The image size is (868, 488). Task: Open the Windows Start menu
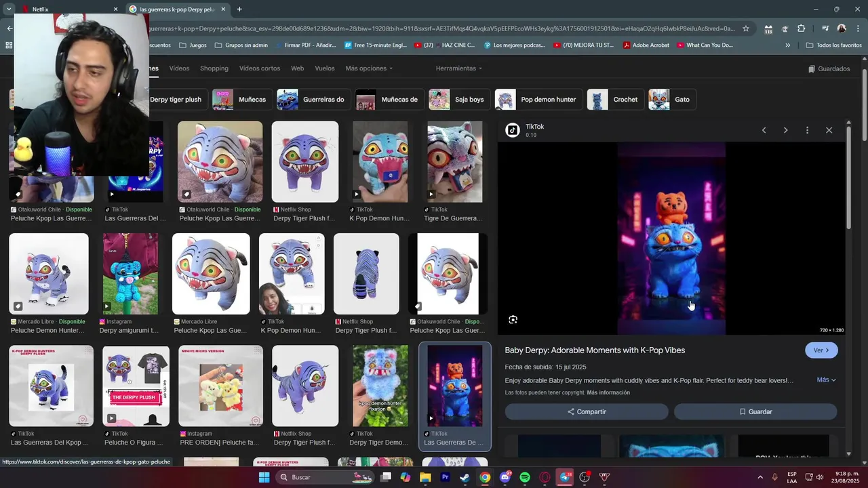(264, 477)
